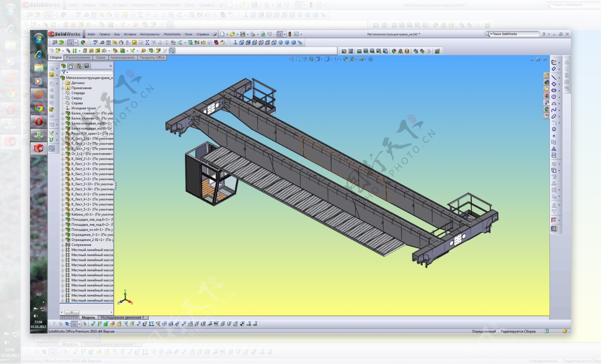Image resolution: width=601 pixels, height=364 pixels.
Task: Open the tree filter dropdown arrow
Action: pyautogui.click(x=67, y=72)
